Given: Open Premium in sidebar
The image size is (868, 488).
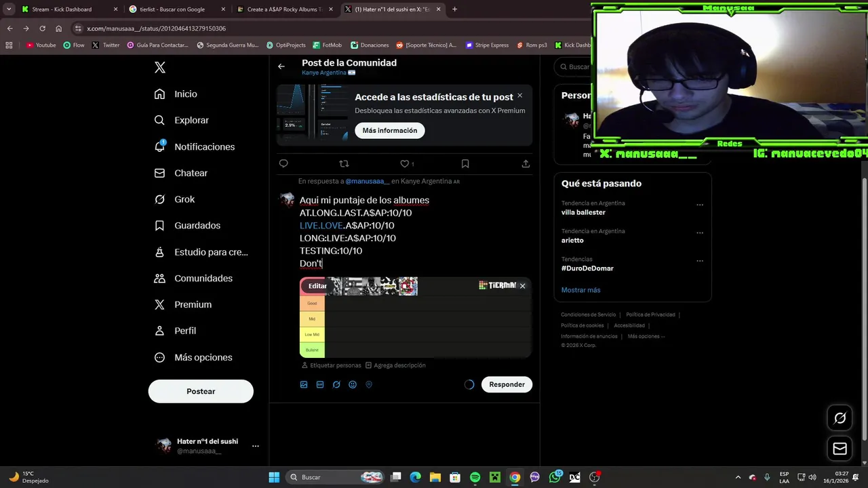Looking at the screenshot, I should tap(182, 305).
